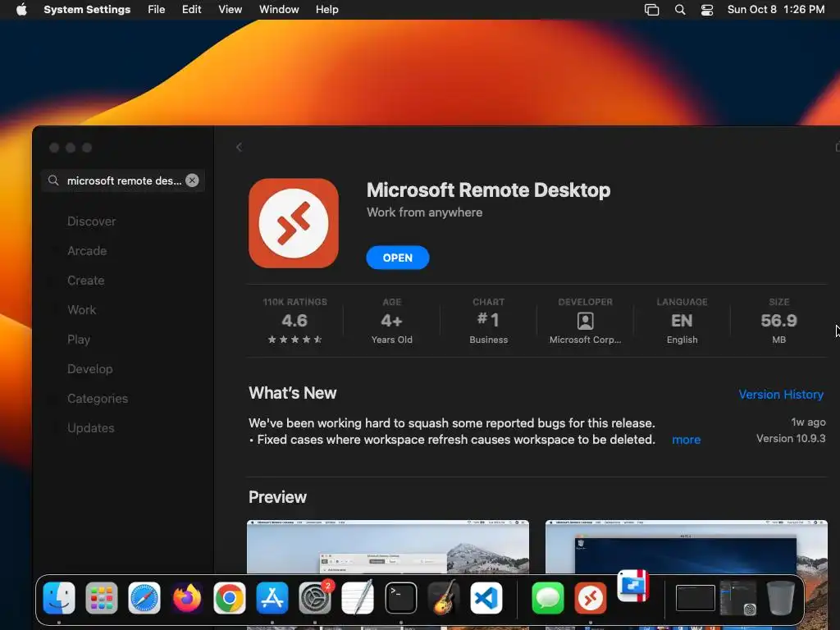Open the minimized System Settings window in the dock
This screenshot has height=630, width=840.
[x=739, y=598]
